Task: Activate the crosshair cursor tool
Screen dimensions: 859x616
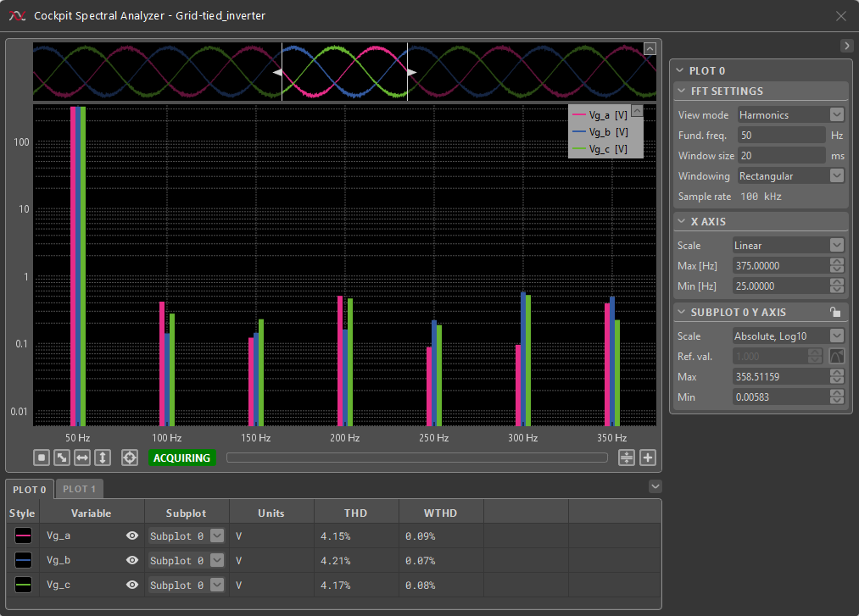Action: click(x=130, y=458)
